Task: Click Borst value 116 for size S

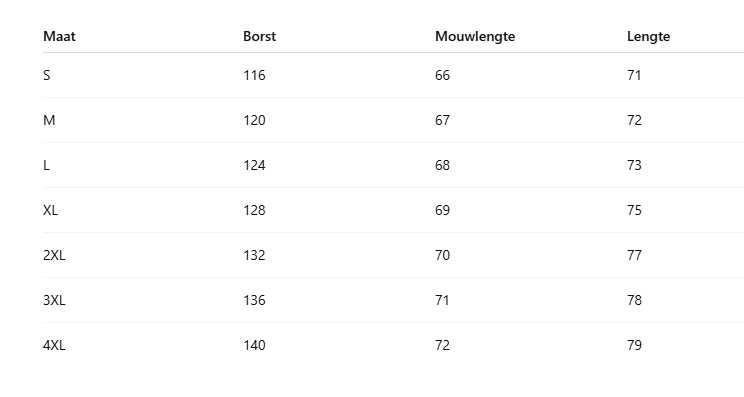Action: (x=254, y=75)
